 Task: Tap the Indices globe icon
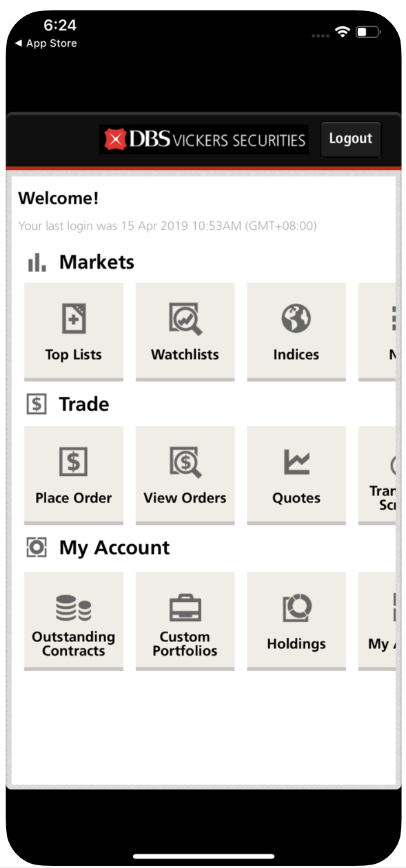click(296, 319)
